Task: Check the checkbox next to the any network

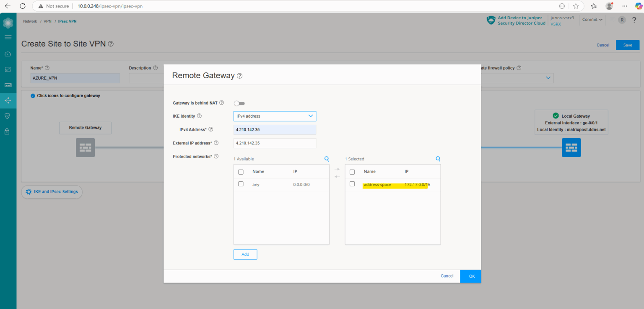Action: (x=241, y=184)
